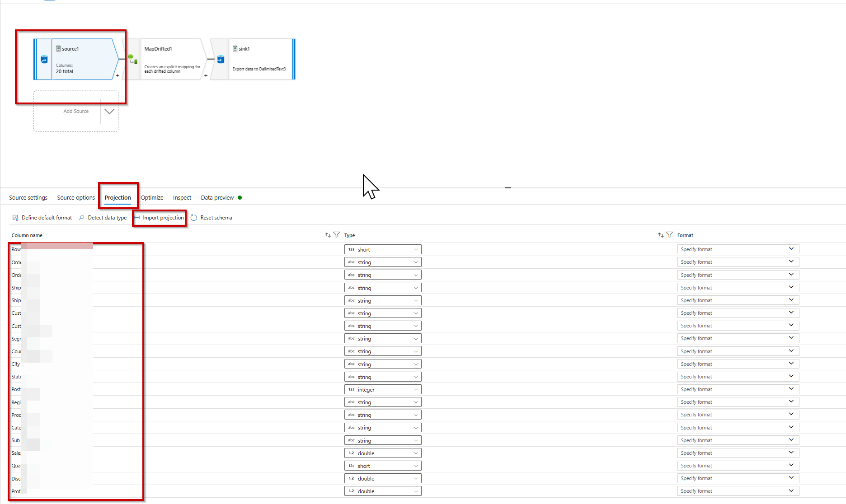Click Import projection button
The width and height of the screenshot is (846, 504).
pyautogui.click(x=160, y=218)
